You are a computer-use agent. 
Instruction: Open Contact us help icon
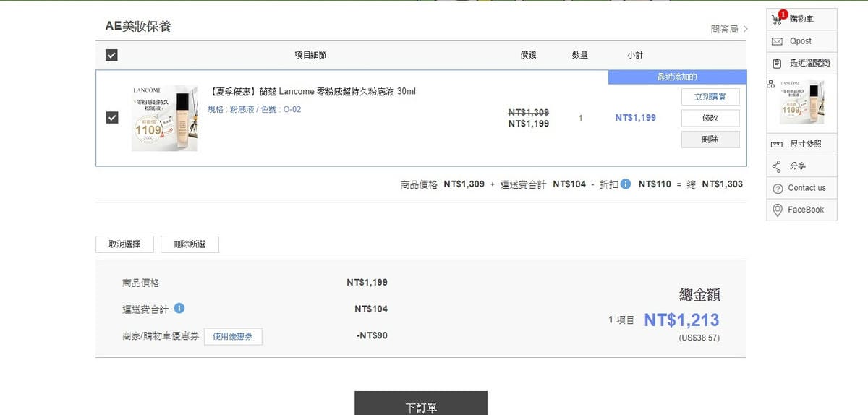[x=778, y=188]
